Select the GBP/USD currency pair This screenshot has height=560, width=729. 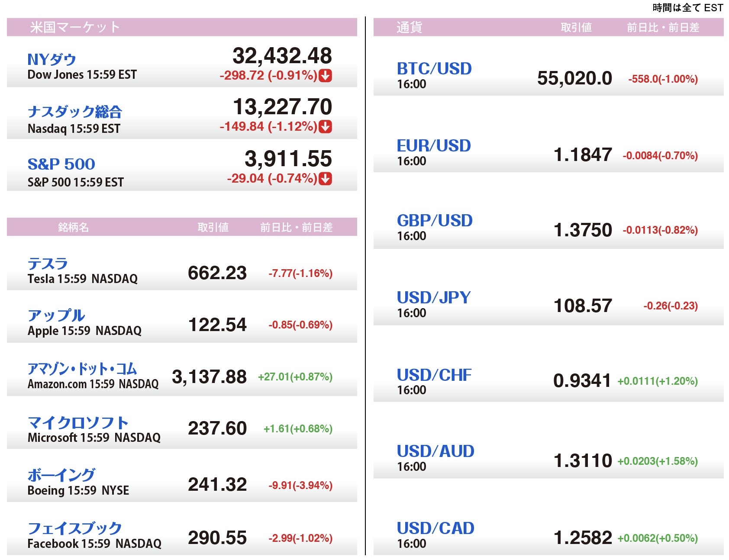pos(435,221)
